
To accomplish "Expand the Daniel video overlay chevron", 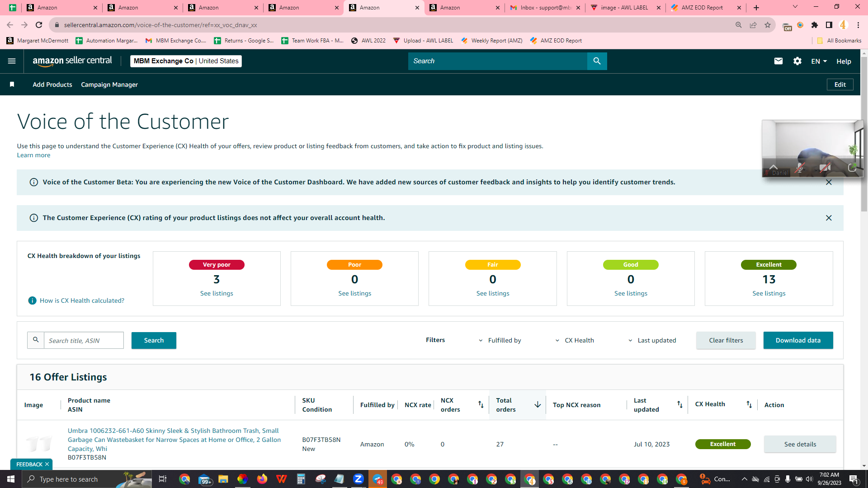I will click(774, 167).
